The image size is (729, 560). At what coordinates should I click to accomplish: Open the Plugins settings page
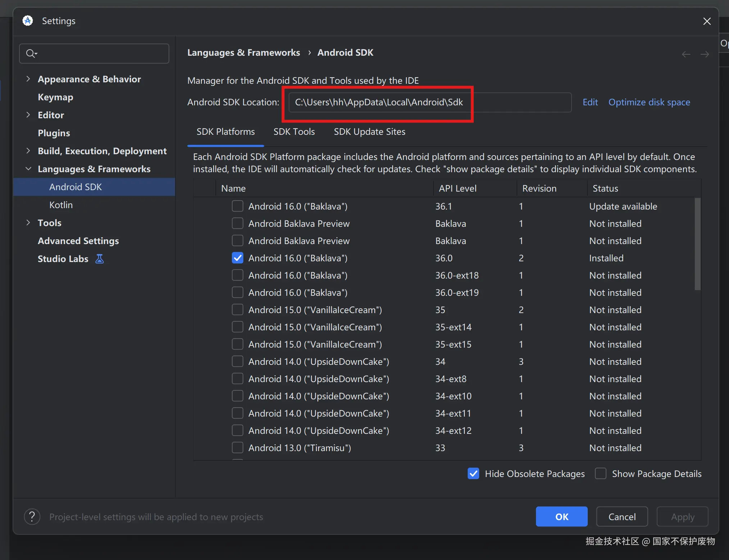(54, 133)
